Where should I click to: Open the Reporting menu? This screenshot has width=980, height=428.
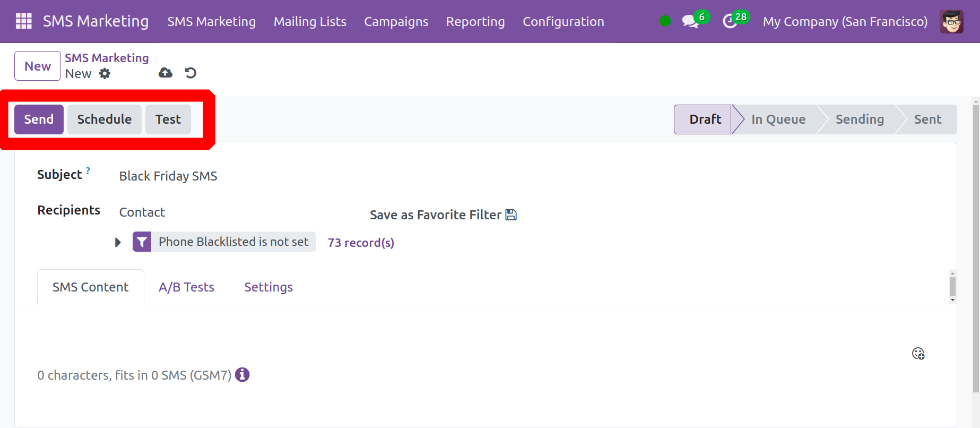click(475, 22)
